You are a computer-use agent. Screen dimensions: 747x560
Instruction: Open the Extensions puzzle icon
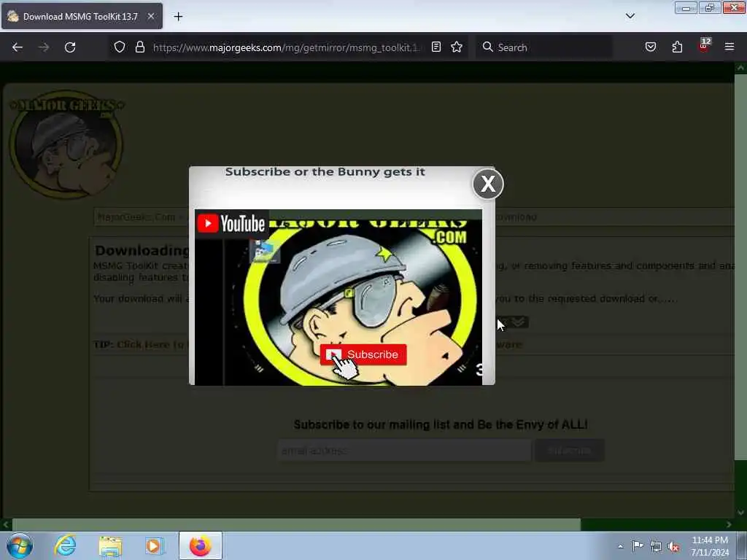(x=677, y=47)
